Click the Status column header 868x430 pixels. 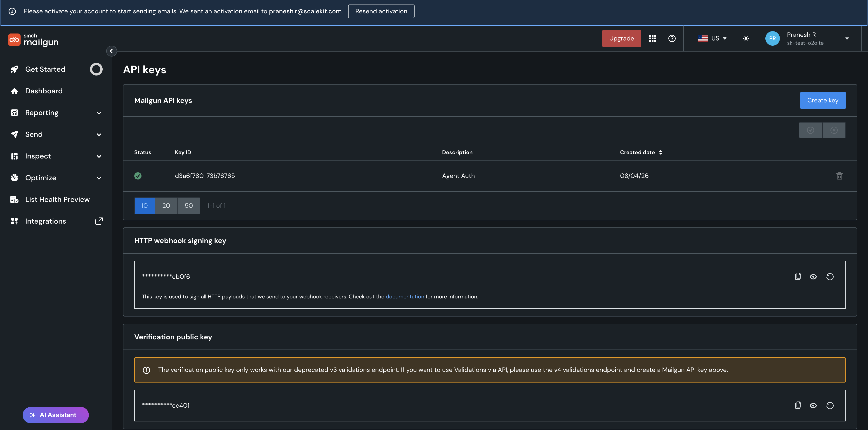click(143, 152)
